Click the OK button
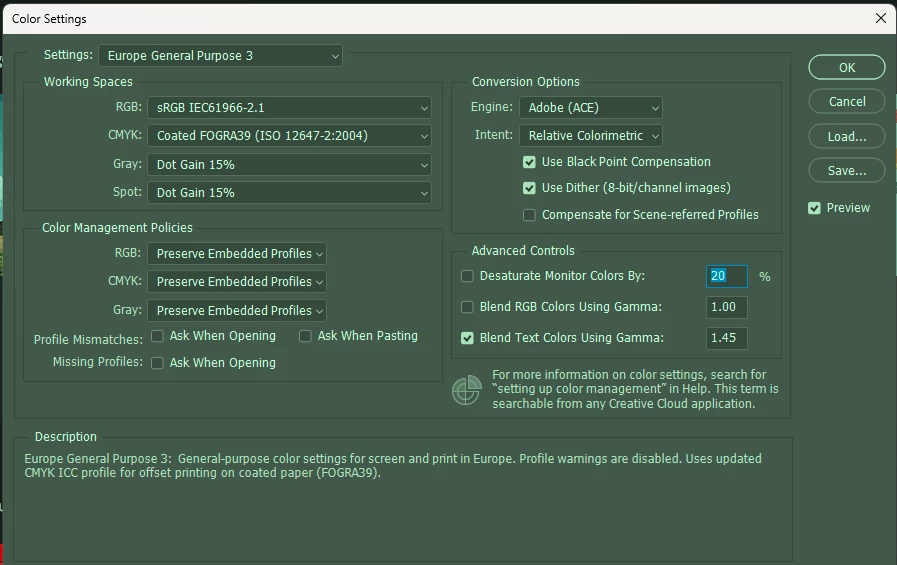 click(x=847, y=67)
